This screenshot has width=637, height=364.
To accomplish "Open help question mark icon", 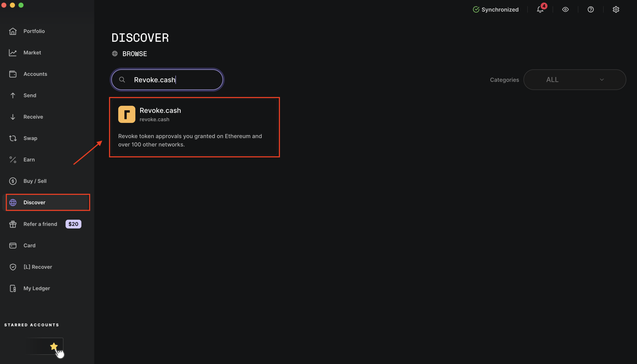I will (590, 9).
